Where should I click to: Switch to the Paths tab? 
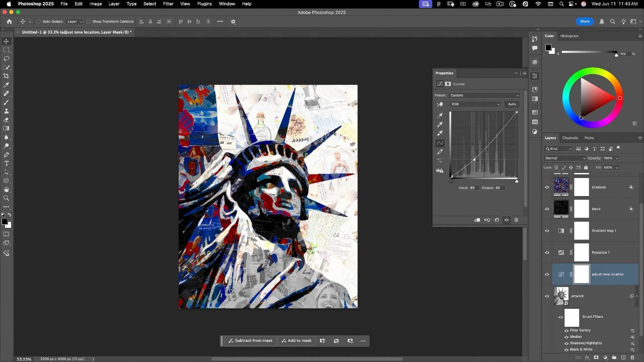589,138
